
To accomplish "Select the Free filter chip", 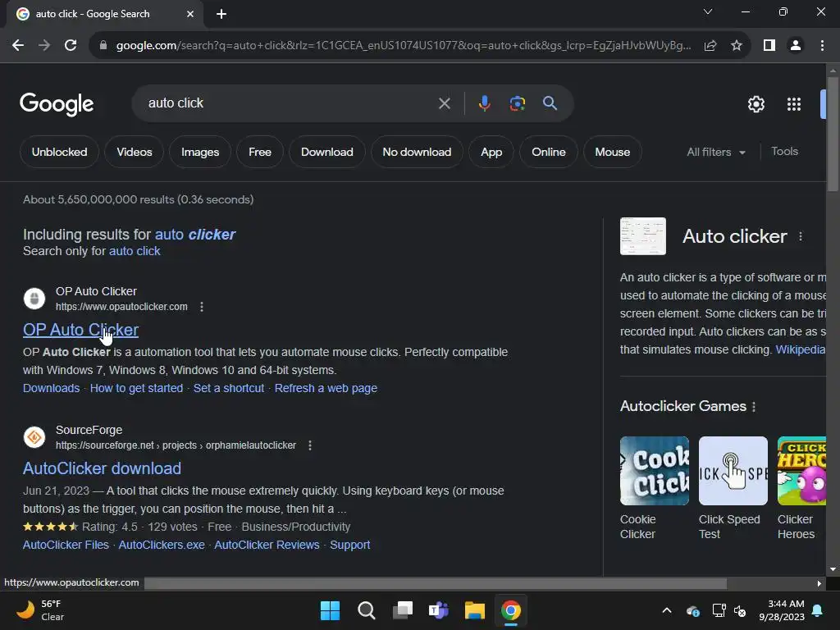I will pyautogui.click(x=260, y=152).
